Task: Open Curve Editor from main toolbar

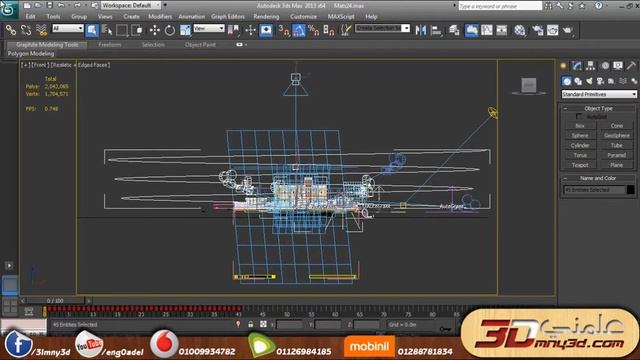Action: (x=487, y=30)
